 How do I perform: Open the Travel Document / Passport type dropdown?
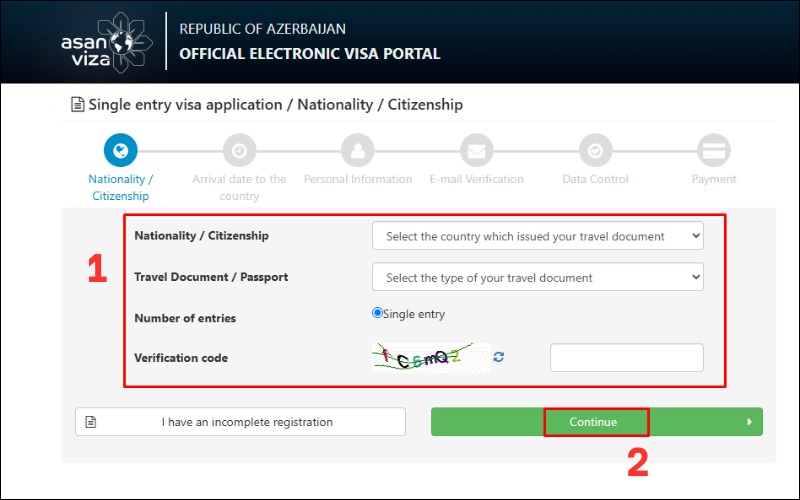[x=537, y=277]
